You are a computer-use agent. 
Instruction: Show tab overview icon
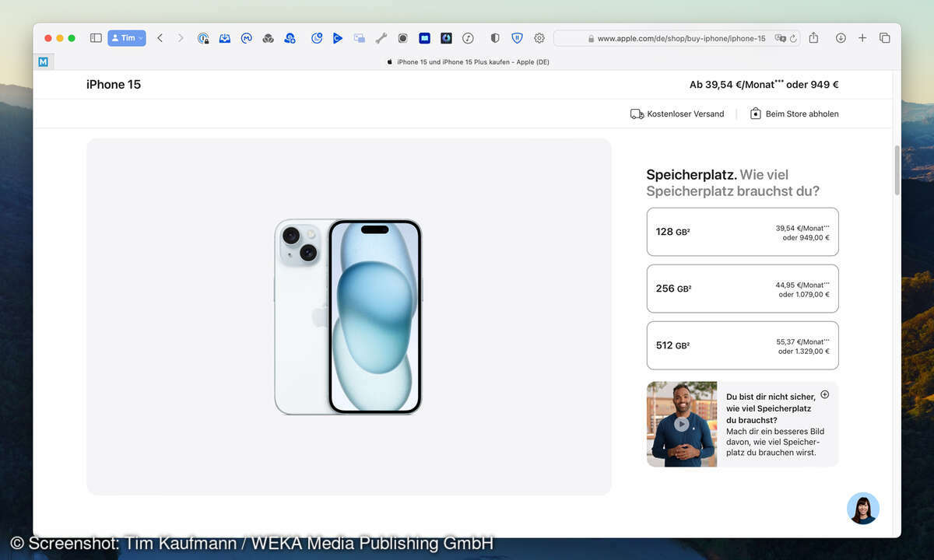[x=885, y=38]
